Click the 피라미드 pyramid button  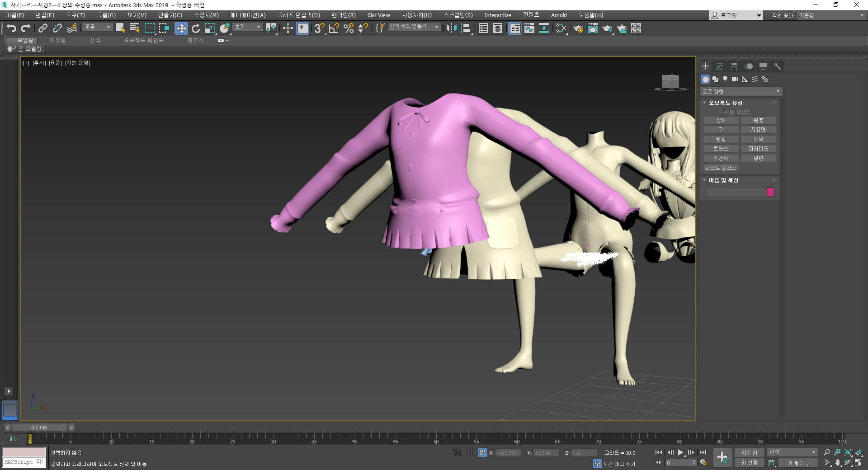click(x=759, y=149)
